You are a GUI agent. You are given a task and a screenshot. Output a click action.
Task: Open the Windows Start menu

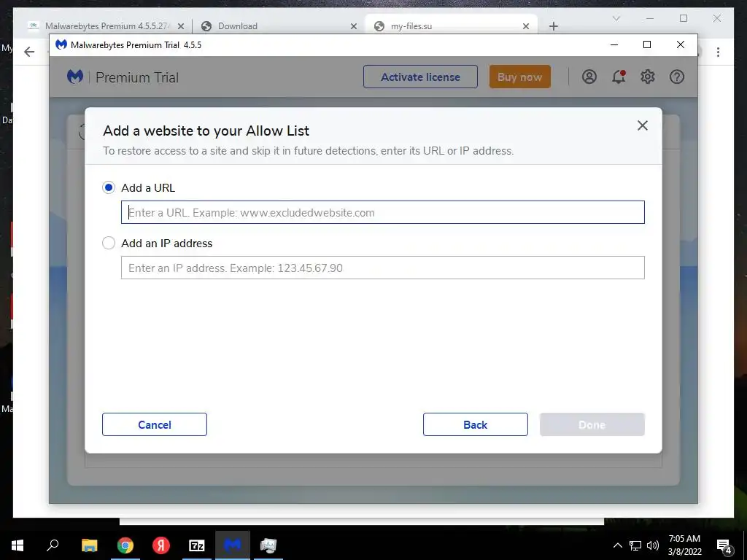point(18,545)
